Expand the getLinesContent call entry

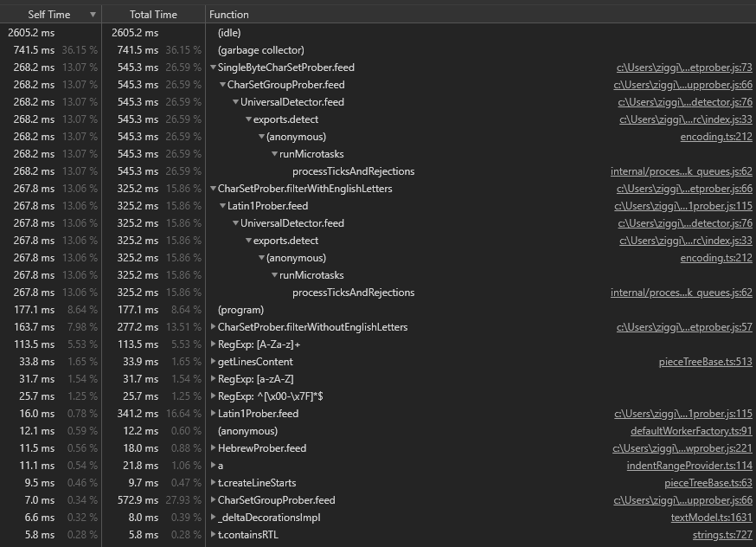point(213,362)
